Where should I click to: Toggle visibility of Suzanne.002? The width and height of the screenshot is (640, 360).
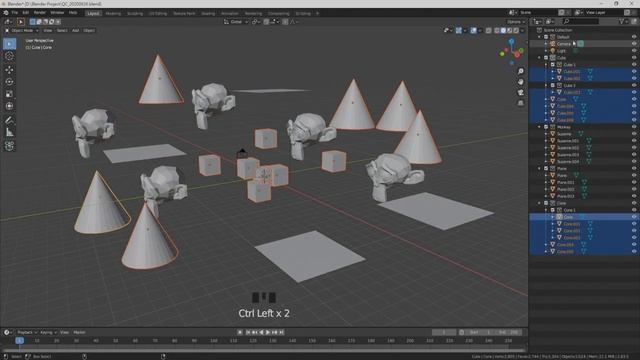click(x=634, y=148)
